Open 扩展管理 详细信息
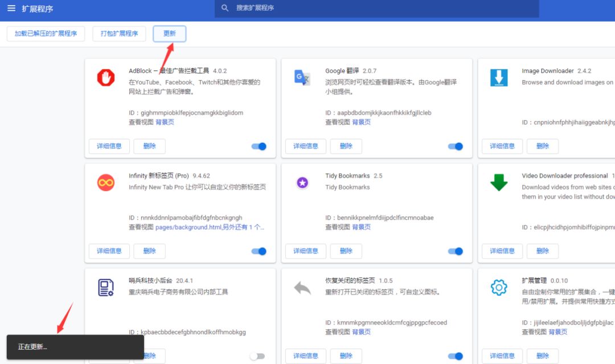The image size is (615, 364). (502, 356)
